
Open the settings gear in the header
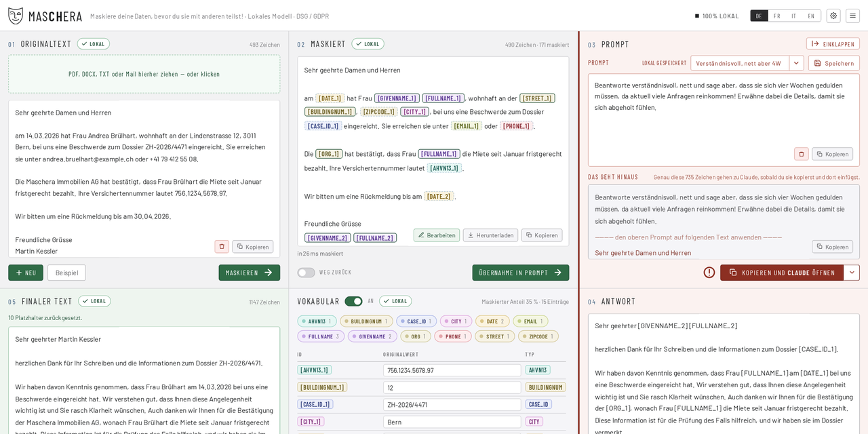pos(833,16)
